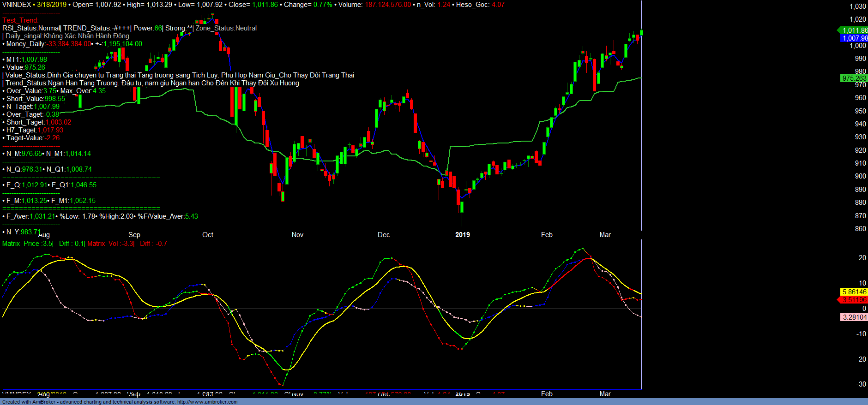Click the blue 1,007.98 price label
Image resolution: width=868 pixels, height=405 pixels.
point(854,38)
